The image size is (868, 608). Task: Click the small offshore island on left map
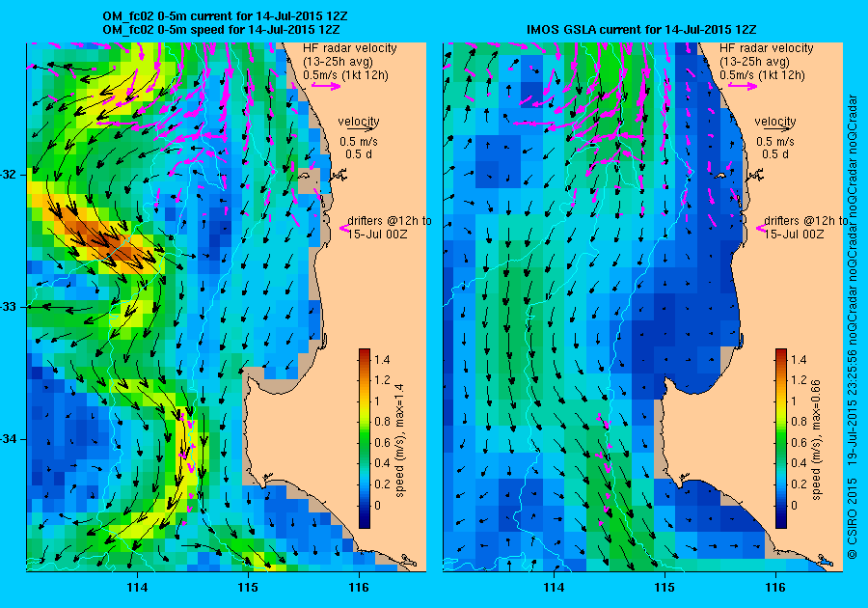point(304,176)
